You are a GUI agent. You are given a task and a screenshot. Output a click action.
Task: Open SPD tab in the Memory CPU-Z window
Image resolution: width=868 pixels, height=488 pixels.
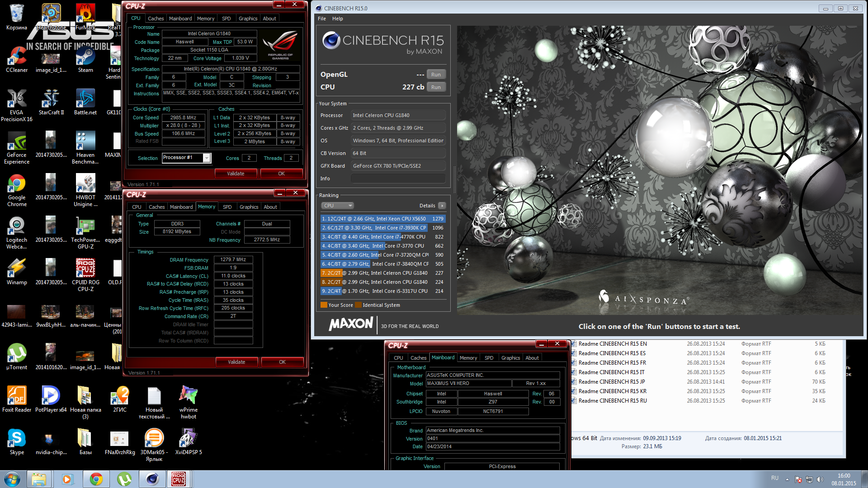pyautogui.click(x=227, y=207)
